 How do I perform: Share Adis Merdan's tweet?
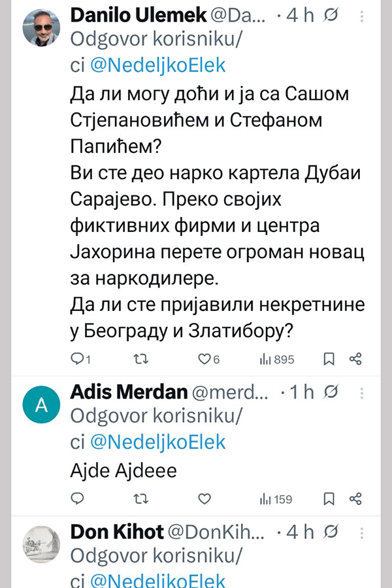pyautogui.click(x=355, y=499)
